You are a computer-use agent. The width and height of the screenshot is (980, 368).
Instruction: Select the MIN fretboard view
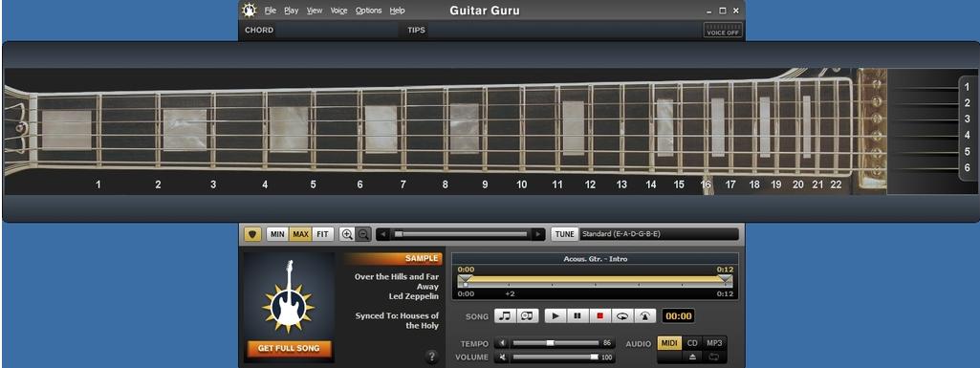277,234
